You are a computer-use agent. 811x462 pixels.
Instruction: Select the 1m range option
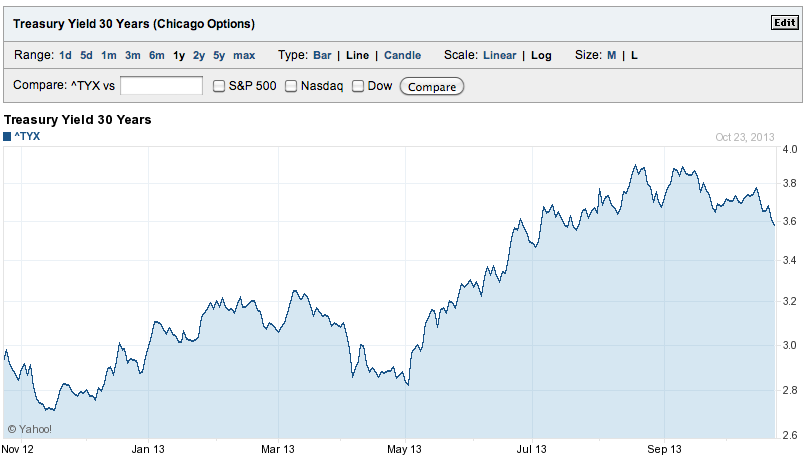(x=109, y=55)
